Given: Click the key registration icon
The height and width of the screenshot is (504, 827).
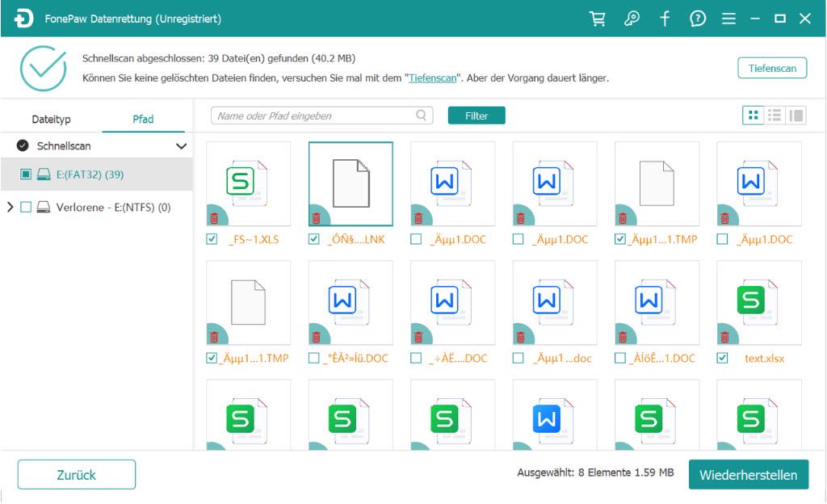Looking at the screenshot, I should click(632, 19).
